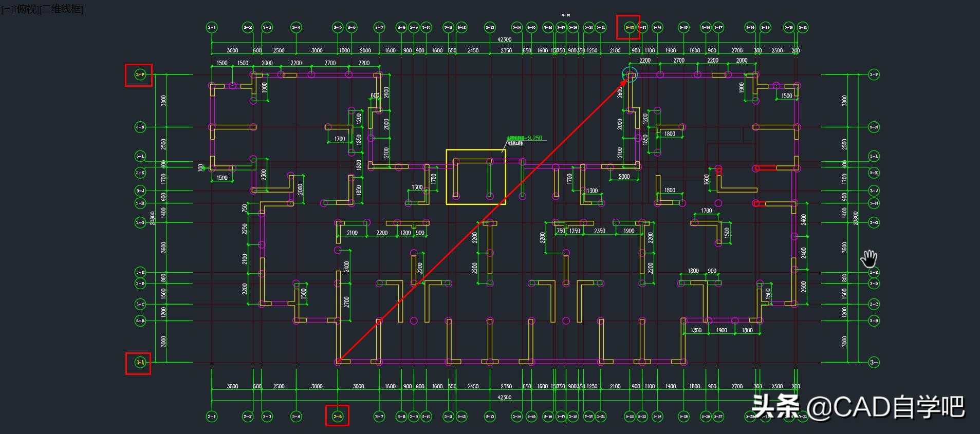This screenshot has width=980, height=434.
Task: Select the top "42300" overall dimension text
Action: point(504,40)
